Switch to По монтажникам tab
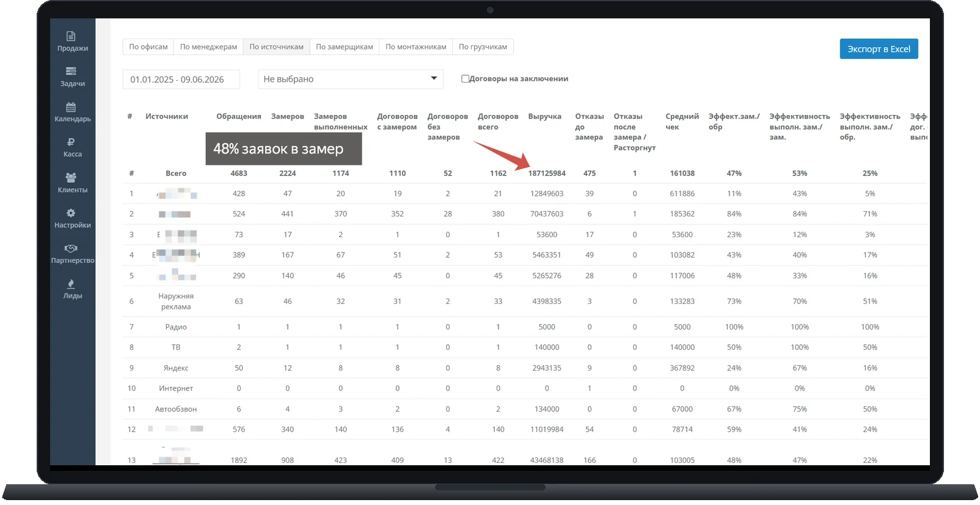 416,47
